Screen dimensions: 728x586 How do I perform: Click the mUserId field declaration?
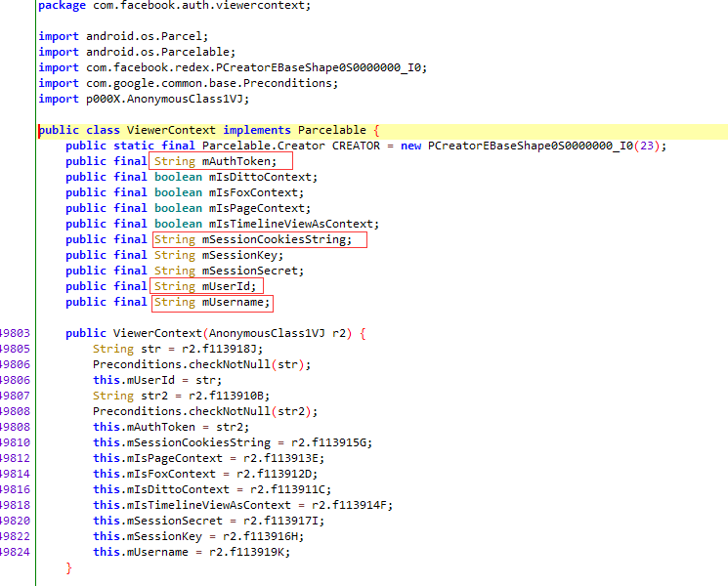tap(160, 286)
